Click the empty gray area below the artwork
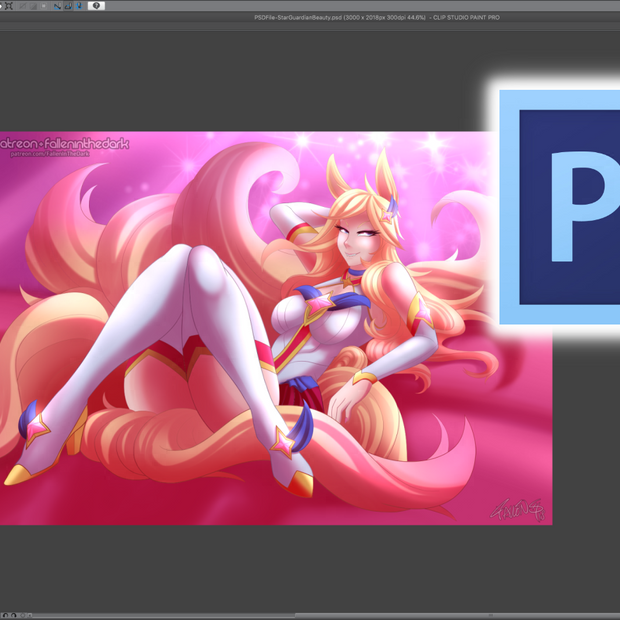Screen dimensions: 620x620 click(x=300, y=565)
